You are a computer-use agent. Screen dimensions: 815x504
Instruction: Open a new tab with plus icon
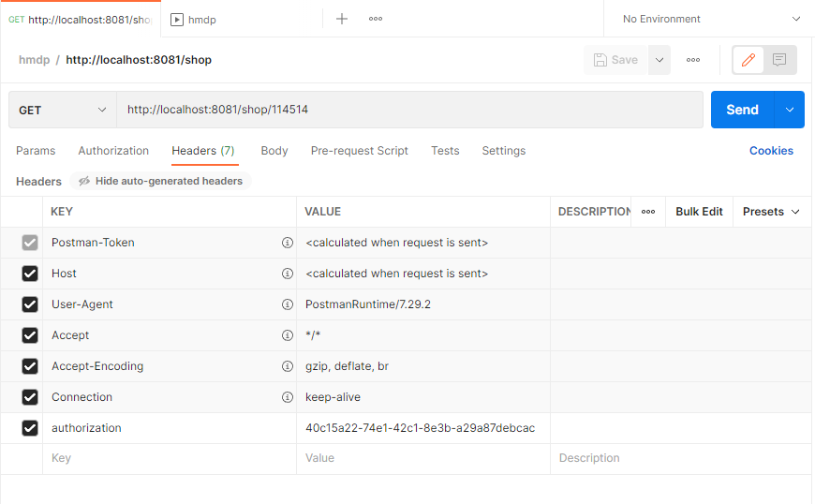pos(342,19)
